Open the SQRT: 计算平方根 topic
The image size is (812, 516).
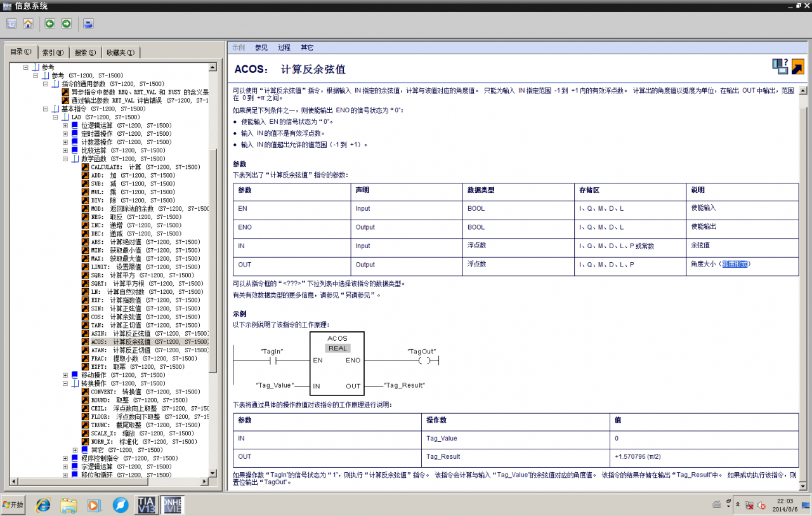pos(147,283)
